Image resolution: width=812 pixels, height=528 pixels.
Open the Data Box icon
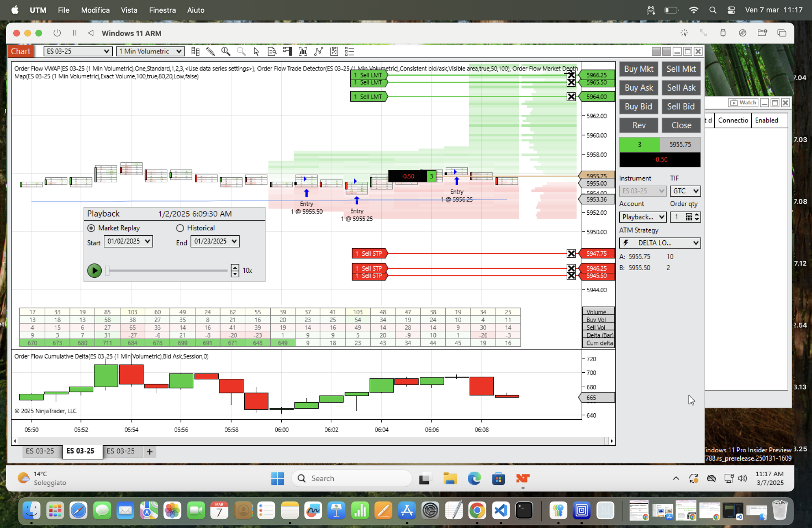tap(272, 51)
